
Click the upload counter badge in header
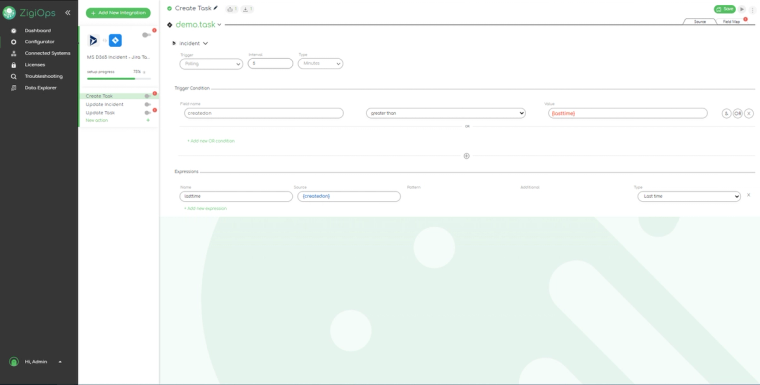232,9
